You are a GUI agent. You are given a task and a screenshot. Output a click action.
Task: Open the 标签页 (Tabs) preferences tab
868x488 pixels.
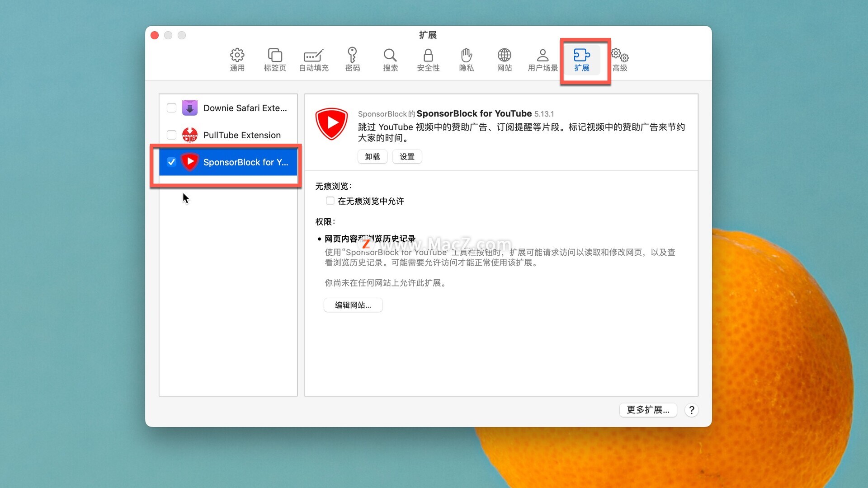pos(275,60)
